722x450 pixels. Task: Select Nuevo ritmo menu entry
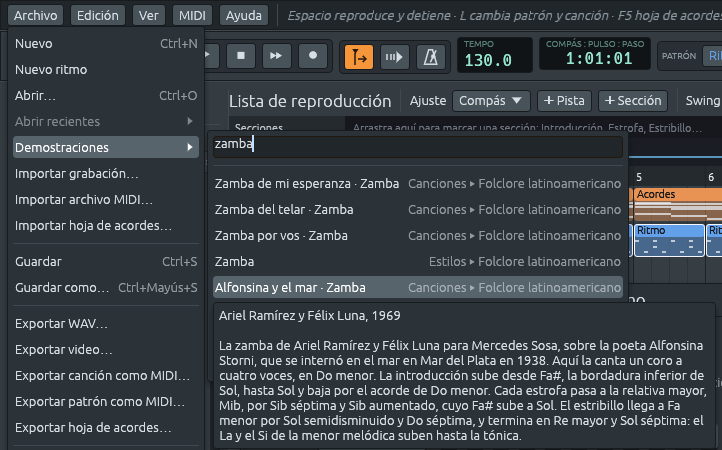106,69
